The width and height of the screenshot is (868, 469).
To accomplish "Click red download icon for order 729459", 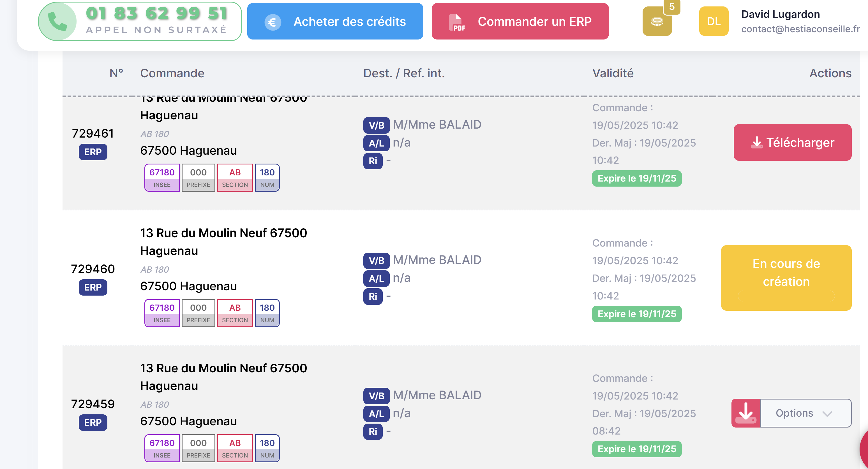I will [746, 413].
